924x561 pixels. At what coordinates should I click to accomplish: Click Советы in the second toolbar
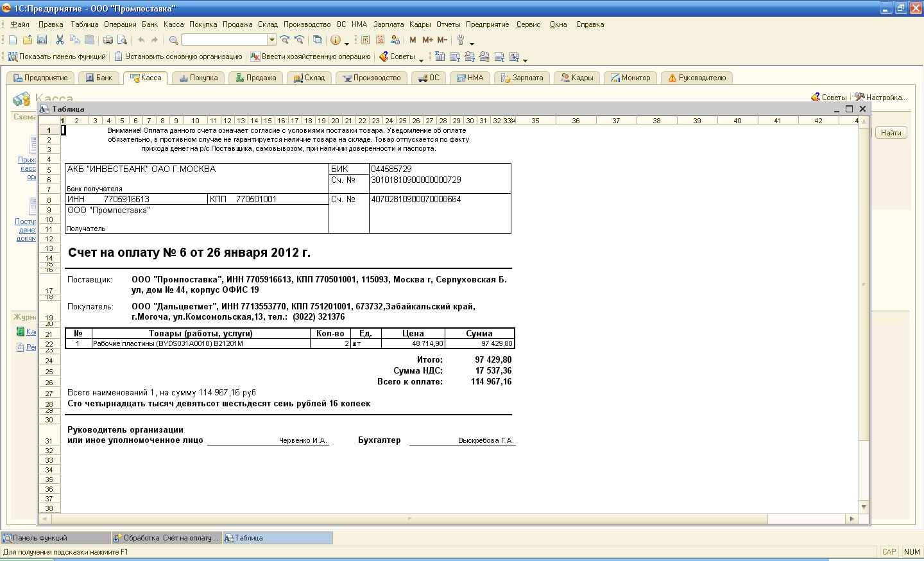pos(397,56)
